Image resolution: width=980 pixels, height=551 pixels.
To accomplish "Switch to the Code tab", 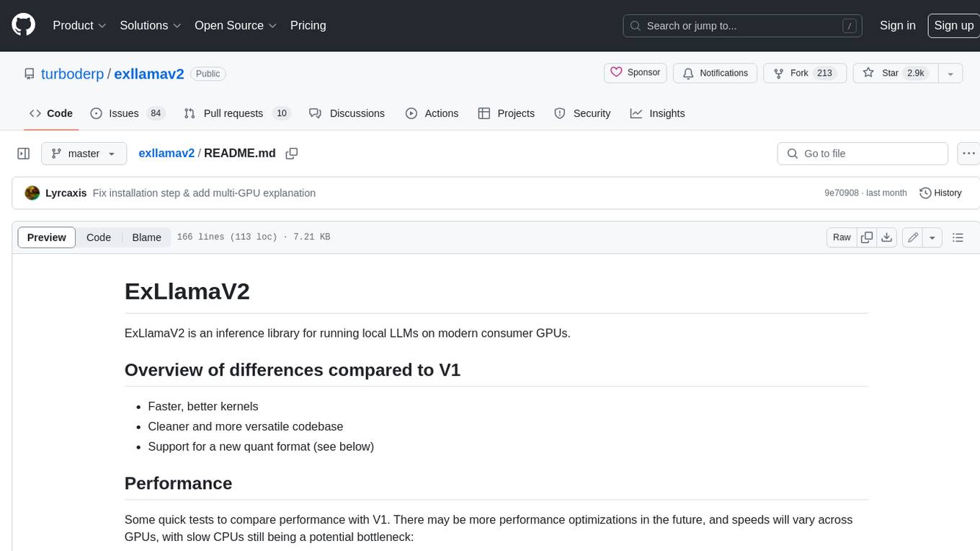I will pos(50,113).
